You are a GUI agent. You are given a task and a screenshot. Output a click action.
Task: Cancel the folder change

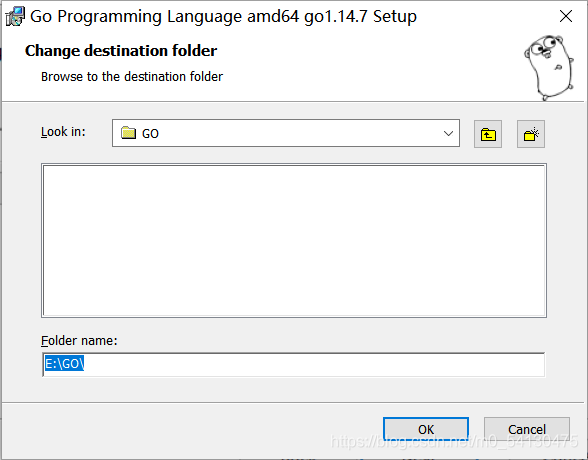pyautogui.click(x=527, y=429)
